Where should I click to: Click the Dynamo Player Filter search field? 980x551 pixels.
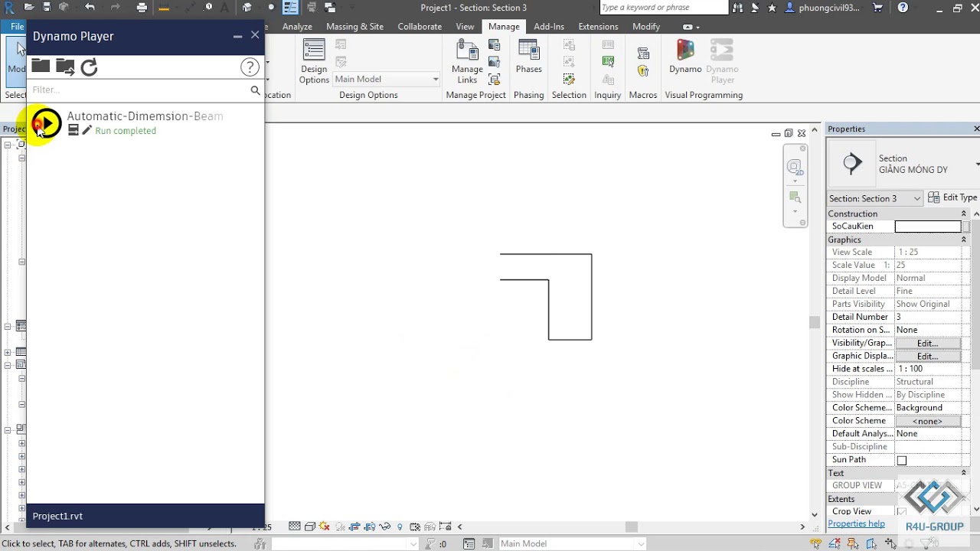(139, 90)
